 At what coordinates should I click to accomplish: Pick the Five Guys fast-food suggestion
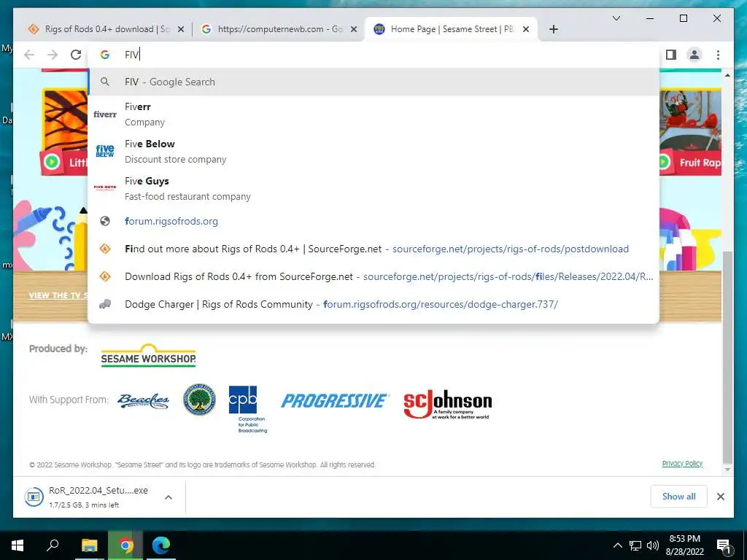coord(373,189)
